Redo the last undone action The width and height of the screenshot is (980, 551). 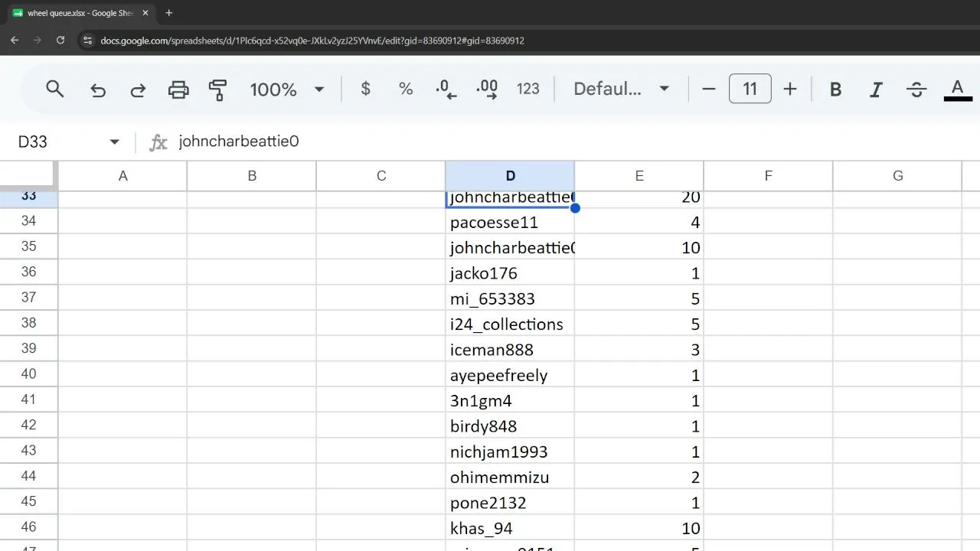click(x=138, y=90)
